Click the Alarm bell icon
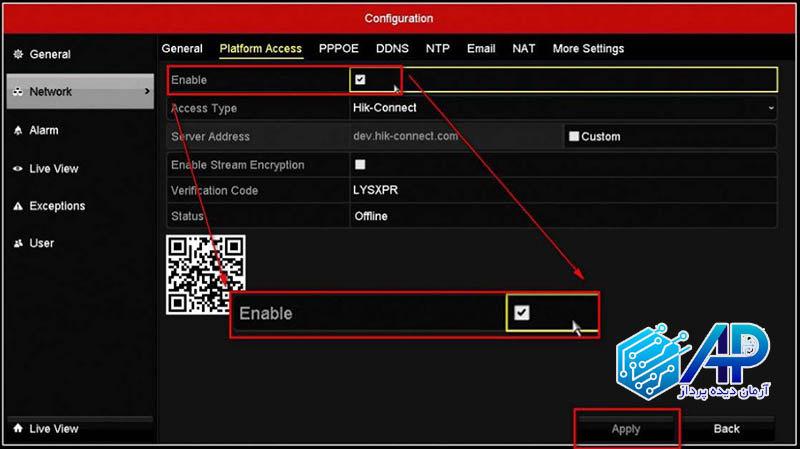The height and width of the screenshot is (449, 800). 18,131
